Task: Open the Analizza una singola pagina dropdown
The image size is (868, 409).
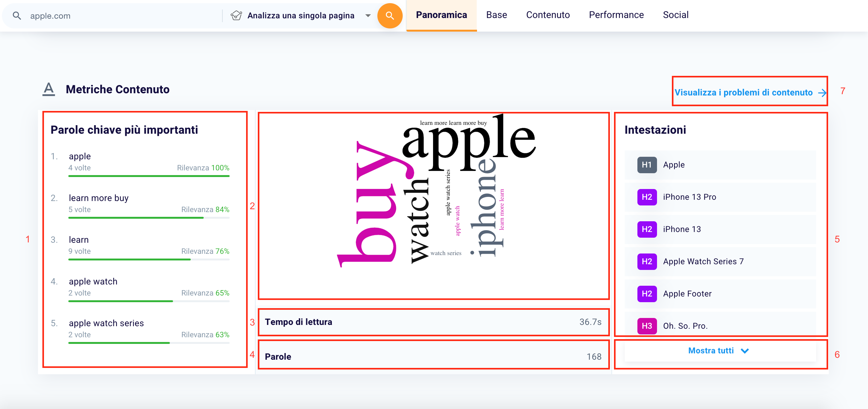Action: (x=301, y=15)
